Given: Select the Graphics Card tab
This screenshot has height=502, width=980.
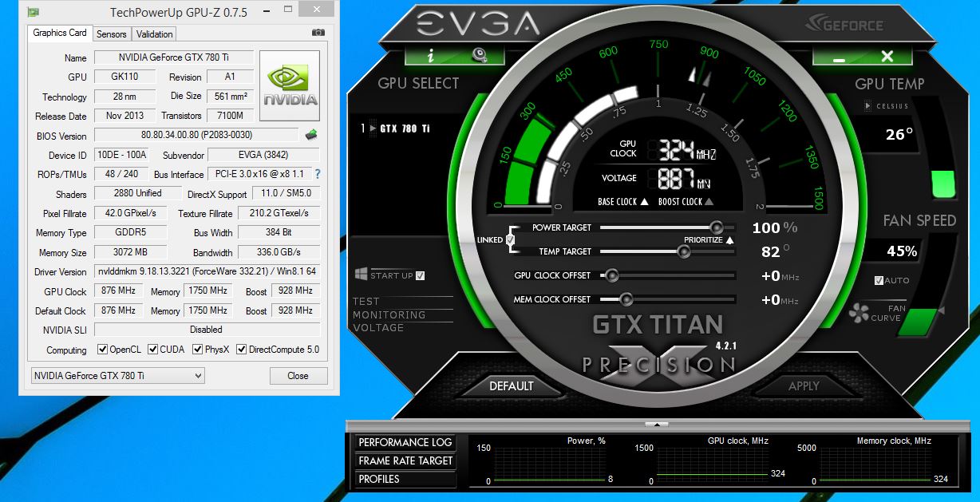Looking at the screenshot, I should pos(60,34).
